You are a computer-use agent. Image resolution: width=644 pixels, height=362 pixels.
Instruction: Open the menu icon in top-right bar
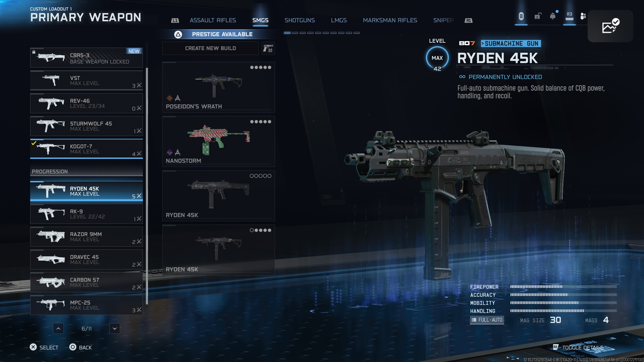pyautogui.click(x=521, y=16)
